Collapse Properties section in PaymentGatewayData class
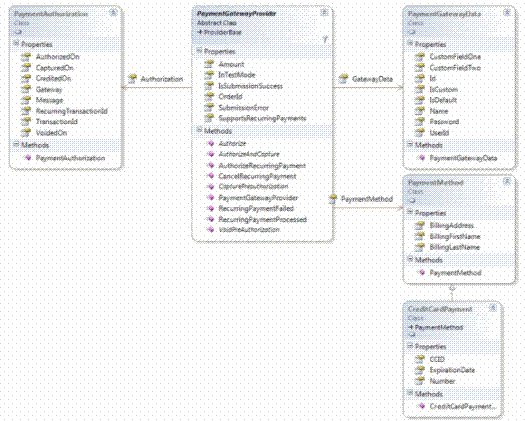The width and height of the screenshot is (525, 421). click(410, 43)
